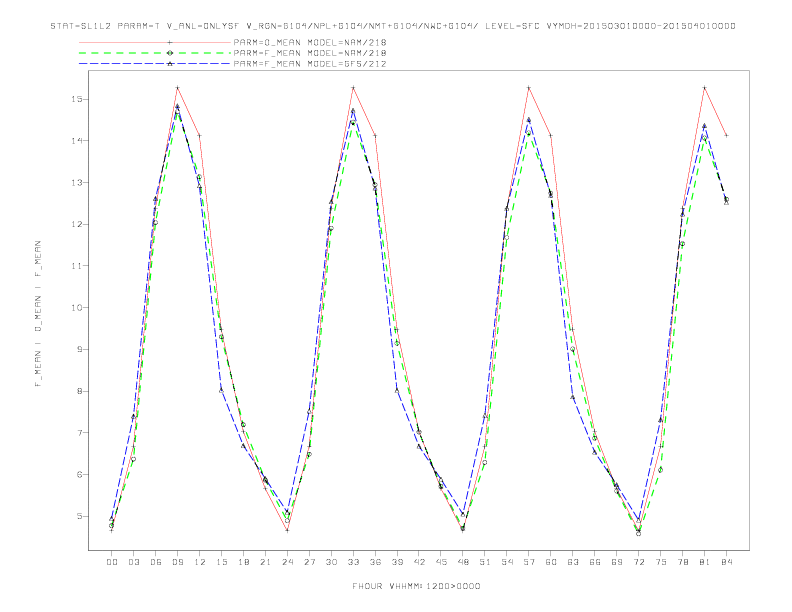Click forecast hour label 39 on x-axis
This screenshot has width=792, height=612.
click(x=397, y=562)
